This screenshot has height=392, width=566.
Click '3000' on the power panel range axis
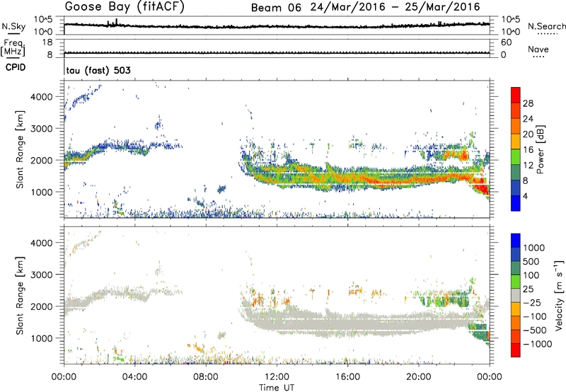[x=41, y=129]
